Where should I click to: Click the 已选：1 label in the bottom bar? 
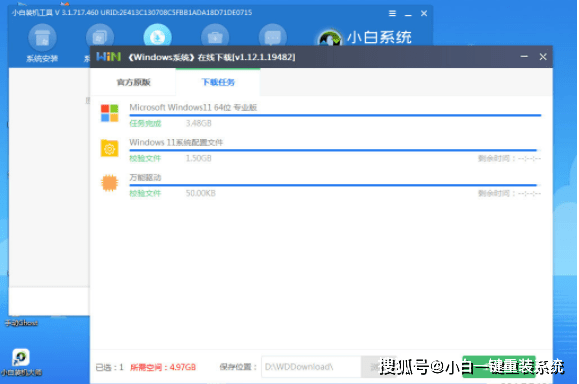109,367
